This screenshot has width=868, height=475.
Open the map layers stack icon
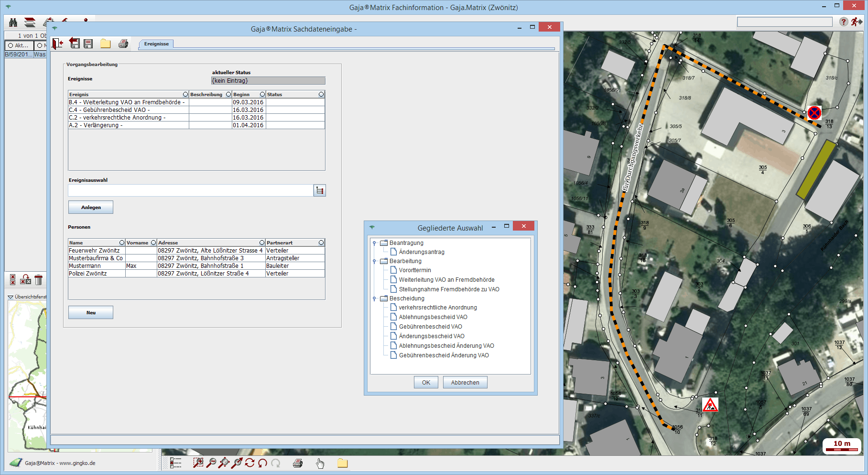pyautogui.click(x=30, y=22)
